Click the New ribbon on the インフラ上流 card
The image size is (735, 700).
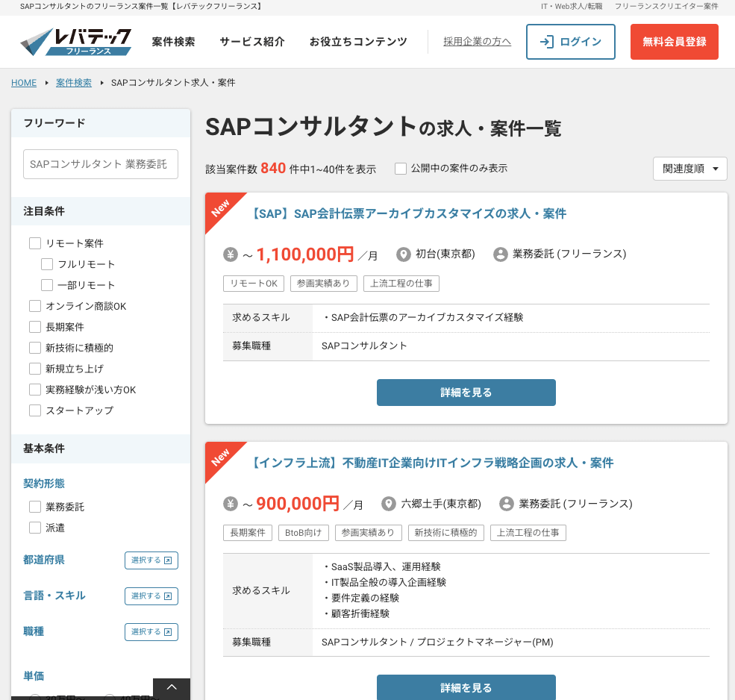[x=219, y=457]
